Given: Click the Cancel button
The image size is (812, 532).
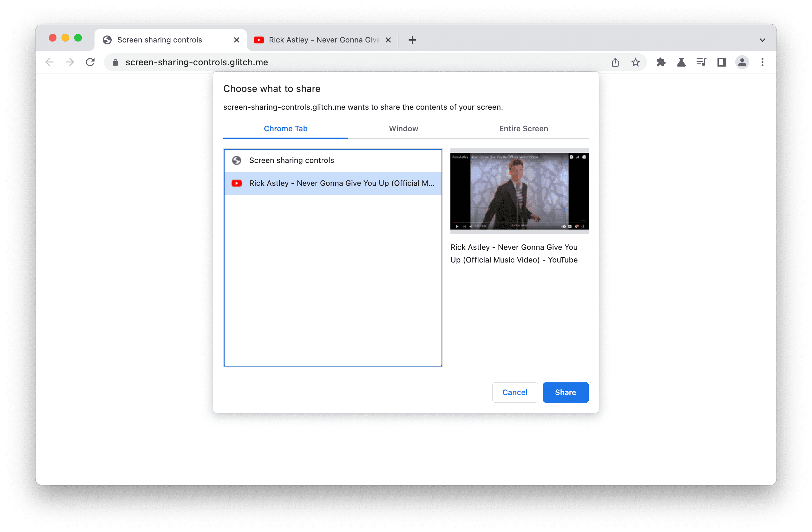Looking at the screenshot, I should (x=514, y=392).
